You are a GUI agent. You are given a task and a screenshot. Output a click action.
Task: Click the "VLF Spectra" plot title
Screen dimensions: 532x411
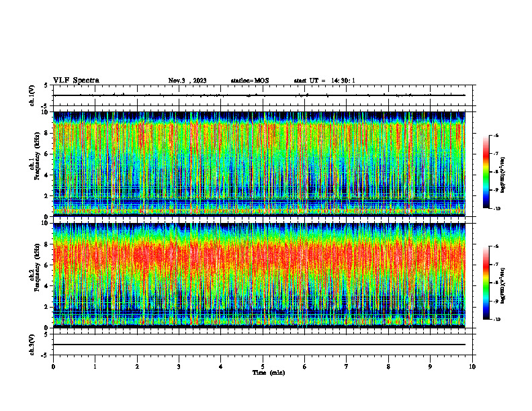(76, 81)
